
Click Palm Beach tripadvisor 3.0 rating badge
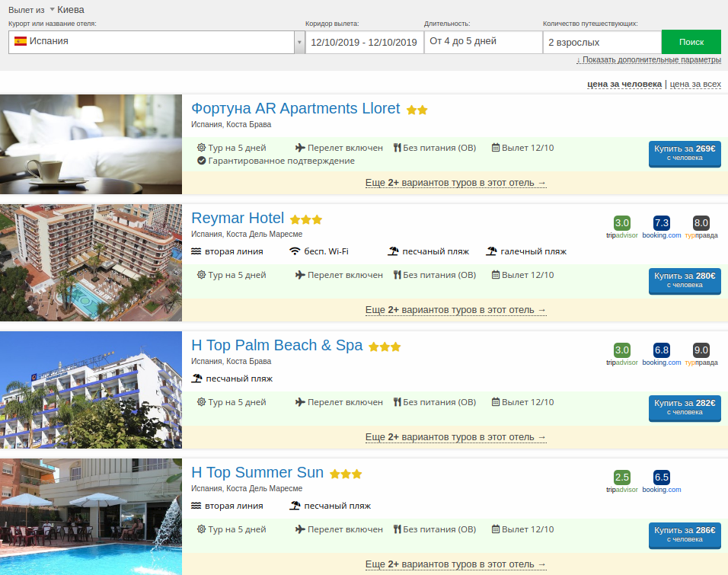tap(622, 350)
